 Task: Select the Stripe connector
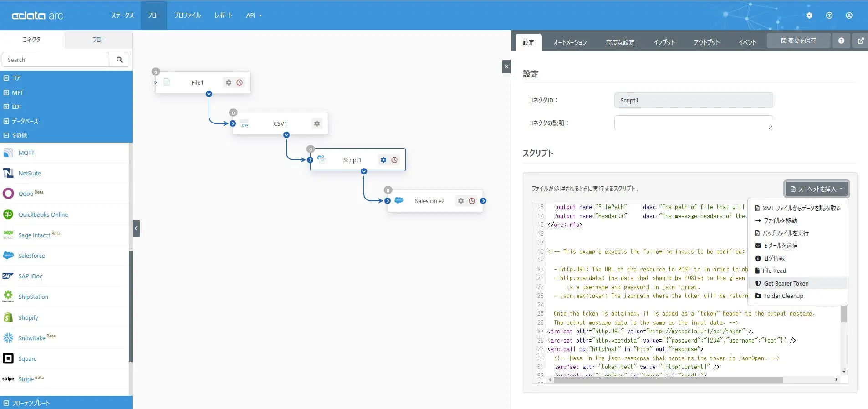pos(64,379)
